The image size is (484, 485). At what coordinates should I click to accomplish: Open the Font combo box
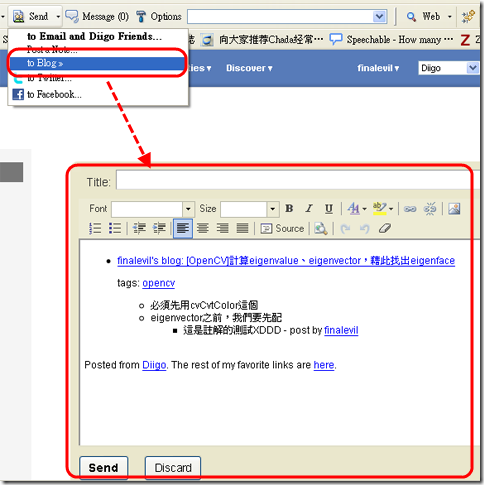point(153,209)
